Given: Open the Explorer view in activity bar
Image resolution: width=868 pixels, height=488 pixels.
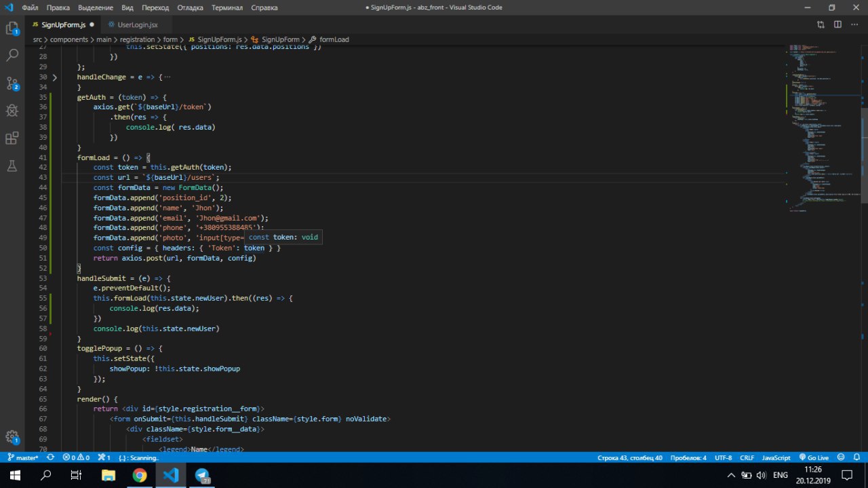Looking at the screenshot, I should point(12,29).
